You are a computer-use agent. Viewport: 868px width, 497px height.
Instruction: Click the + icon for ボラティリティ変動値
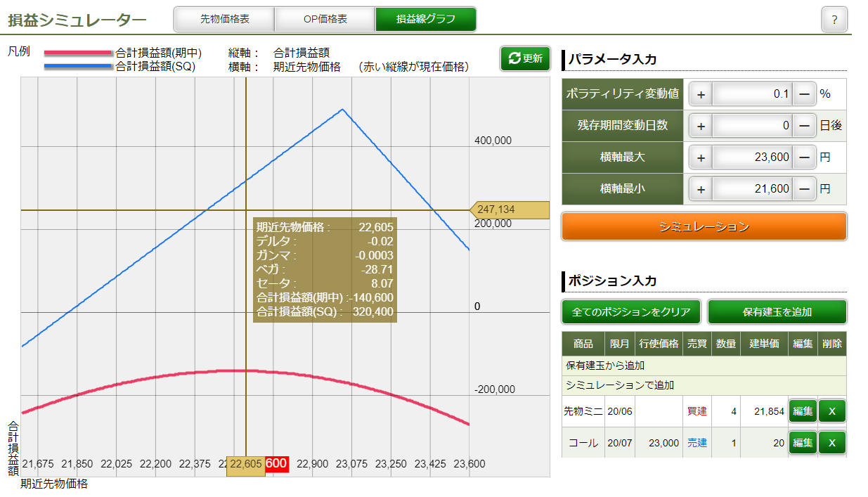tap(700, 93)
